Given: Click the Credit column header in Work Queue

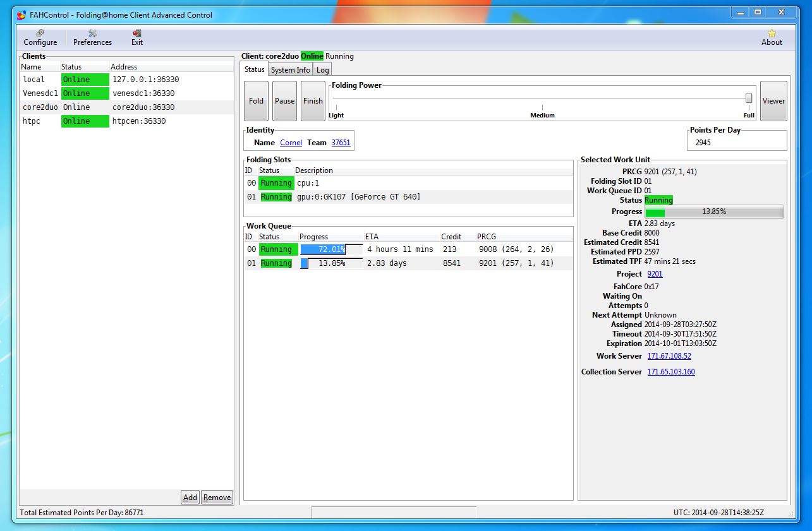Looking at the screenshot, I should pos(457,237).
